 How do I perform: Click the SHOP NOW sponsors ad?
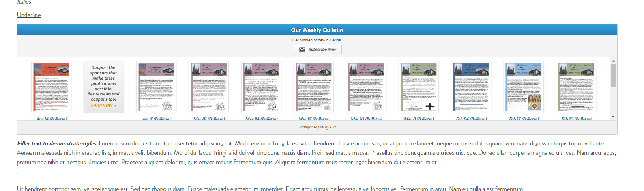(104, 87)
